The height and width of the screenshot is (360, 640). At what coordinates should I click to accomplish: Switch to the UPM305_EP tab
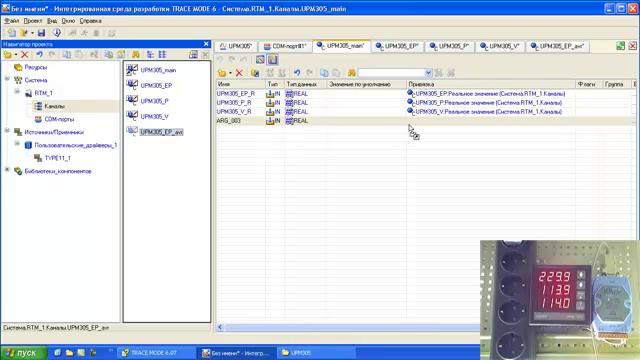tap(397, 46)
